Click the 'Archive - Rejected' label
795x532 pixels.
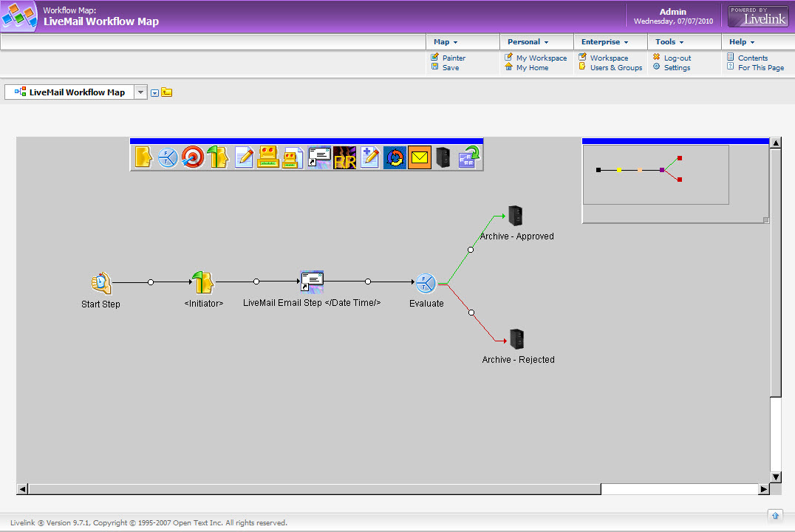pyautogui.click(x=518, y=360)
